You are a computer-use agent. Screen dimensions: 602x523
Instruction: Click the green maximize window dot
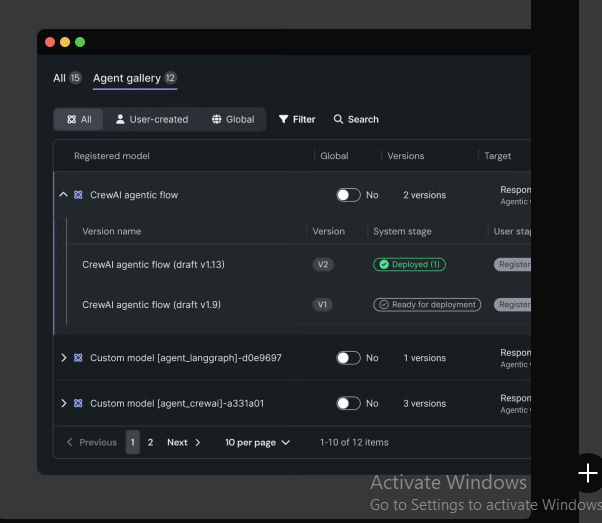click(x=80, y=42)
